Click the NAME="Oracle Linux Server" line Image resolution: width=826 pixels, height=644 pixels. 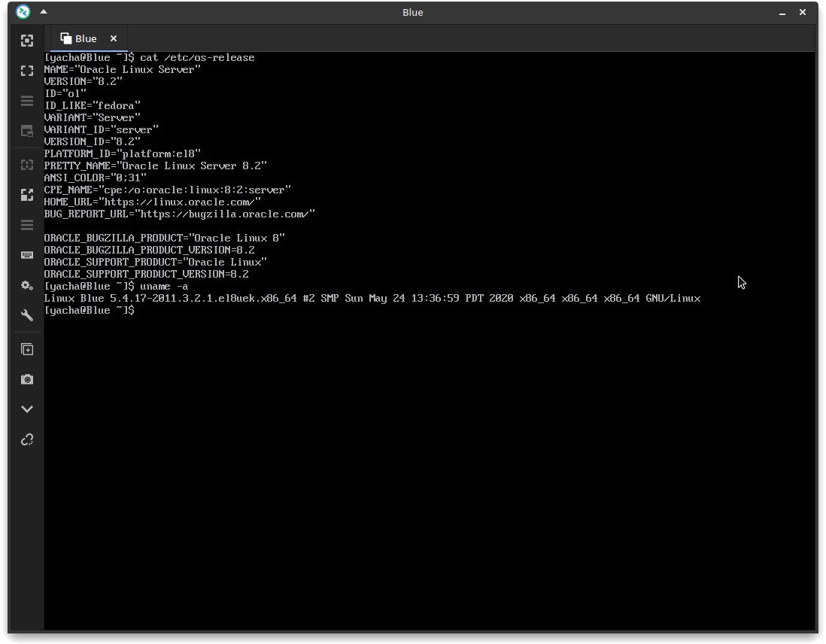(122, 69)
